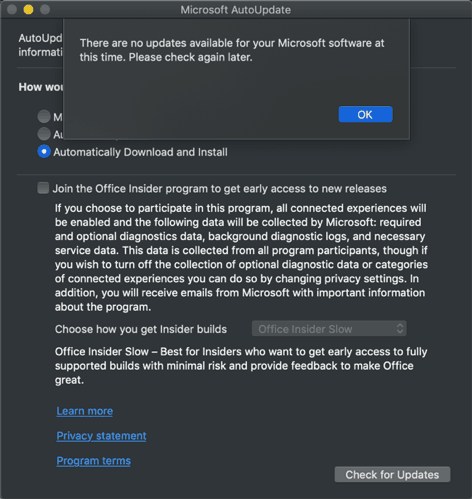Select the partially hidden radio button labeled "Au"
This screenshot has height=499, width=472.
pos(44,134)
